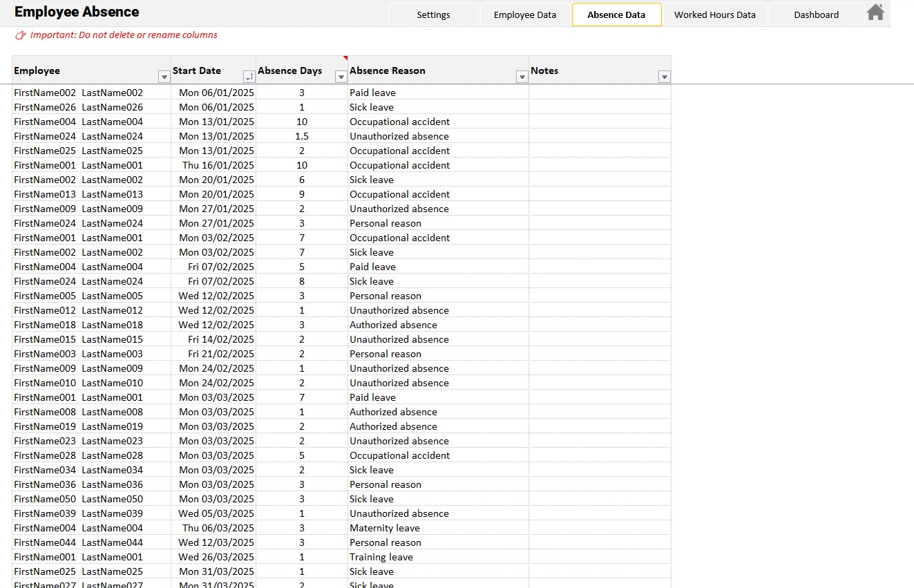Click the Employee Absence title
914x588 pixels.
pyautogui.click(x=77, y=12)
